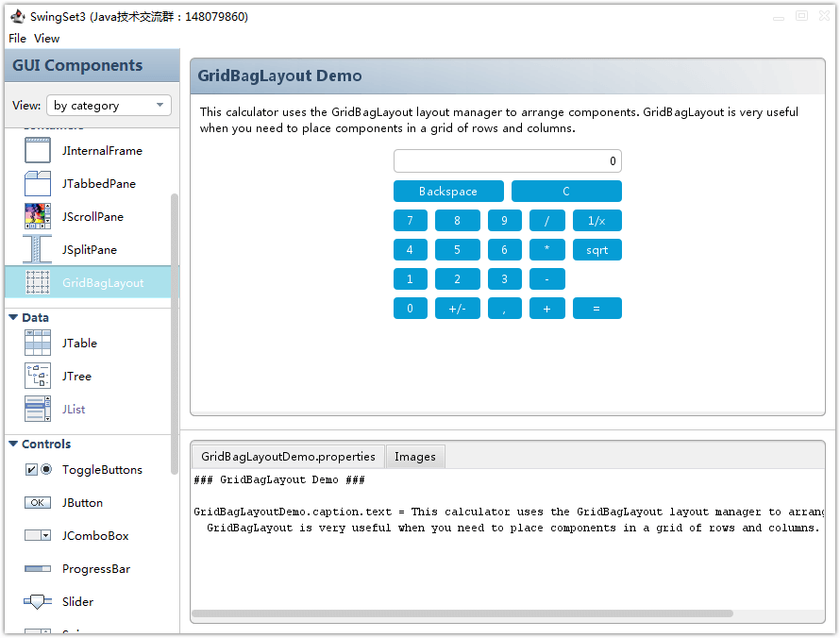Select the ToggleButtons label
Image resolution: width=840 pixels, height=638 pixels.
[102, 470]
